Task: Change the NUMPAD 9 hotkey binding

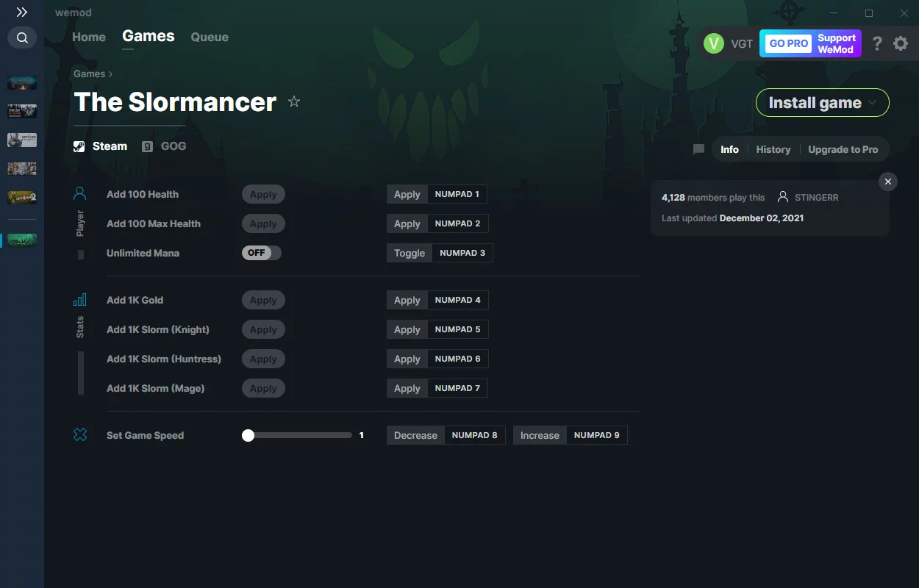Action: pyautogui.click(x=596, y=435)
